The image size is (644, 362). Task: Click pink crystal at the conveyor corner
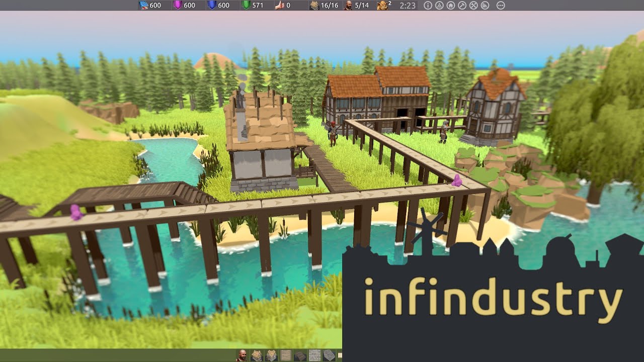click(x=457, y=180)
